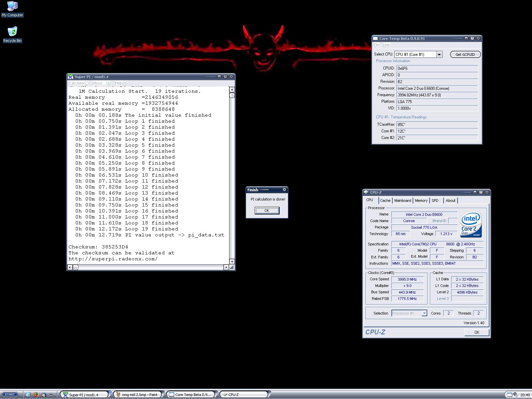The height and width of the screenshot is (399, 532).
Task: Open the About...(A) menu in Super PI
Action: click(101, 83)
